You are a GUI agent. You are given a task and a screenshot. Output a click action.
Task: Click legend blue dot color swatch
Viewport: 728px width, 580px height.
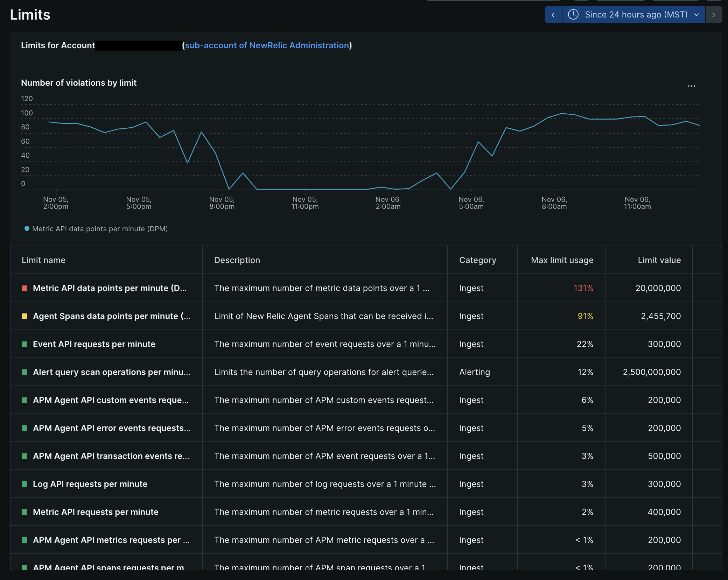tap(27, 229)
